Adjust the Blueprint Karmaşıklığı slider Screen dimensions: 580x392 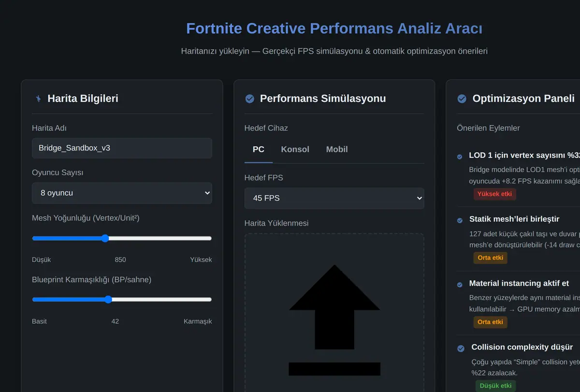click(x=122, y=300)
